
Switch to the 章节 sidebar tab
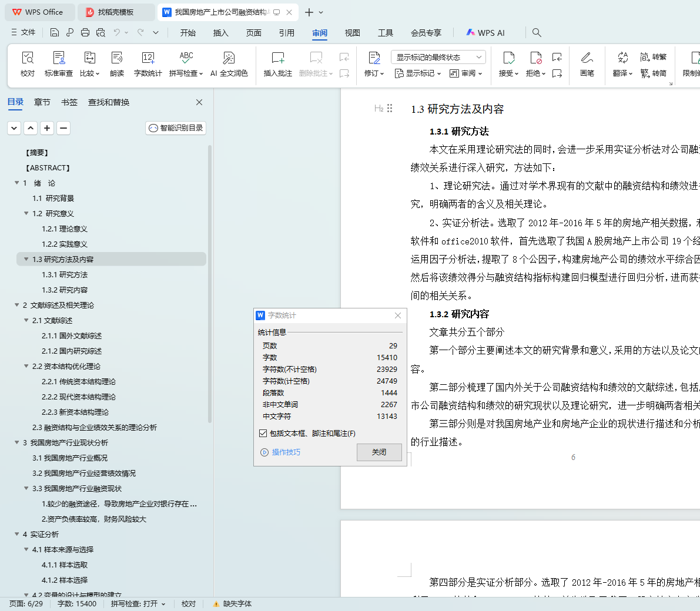(42, 102)
